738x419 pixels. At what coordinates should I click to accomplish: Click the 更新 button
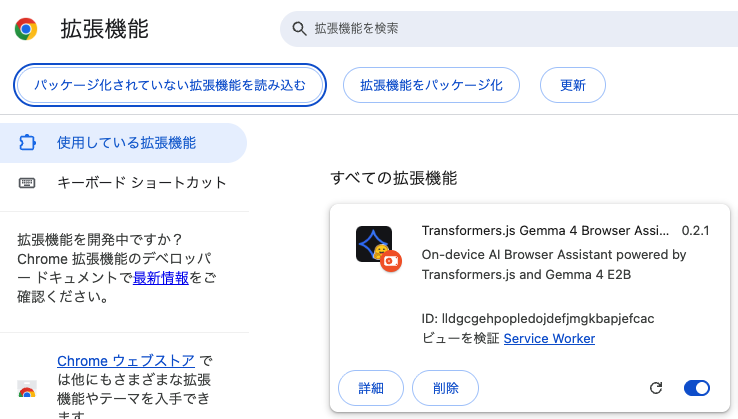coord(573,85)
